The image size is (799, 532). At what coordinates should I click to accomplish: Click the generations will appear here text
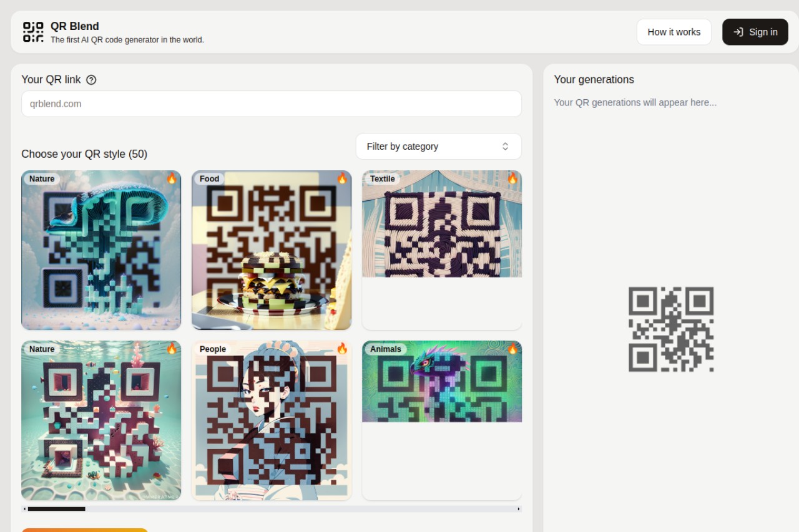pyautogui.click(x=635, y=102)
